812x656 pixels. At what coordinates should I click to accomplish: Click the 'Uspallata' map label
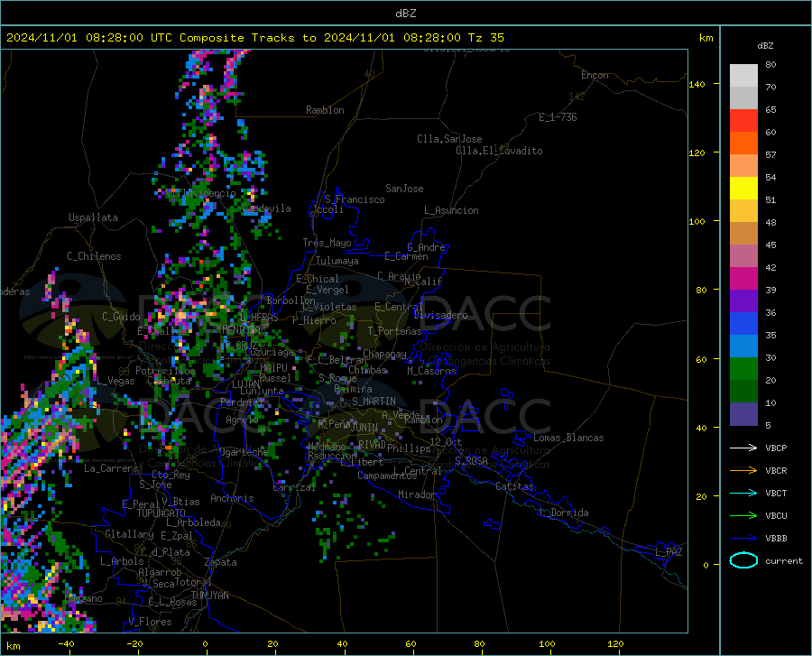point(93,218)
